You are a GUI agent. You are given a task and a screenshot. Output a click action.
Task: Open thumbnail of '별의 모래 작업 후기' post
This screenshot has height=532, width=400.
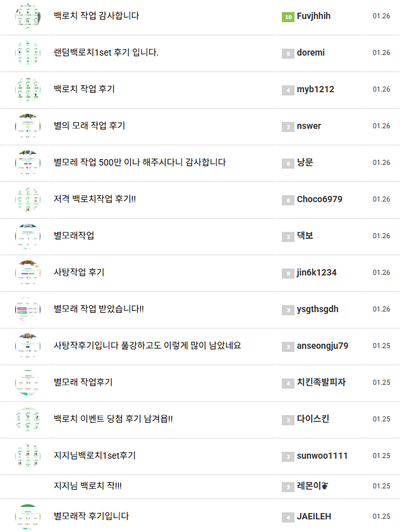(x=27, y=126)
